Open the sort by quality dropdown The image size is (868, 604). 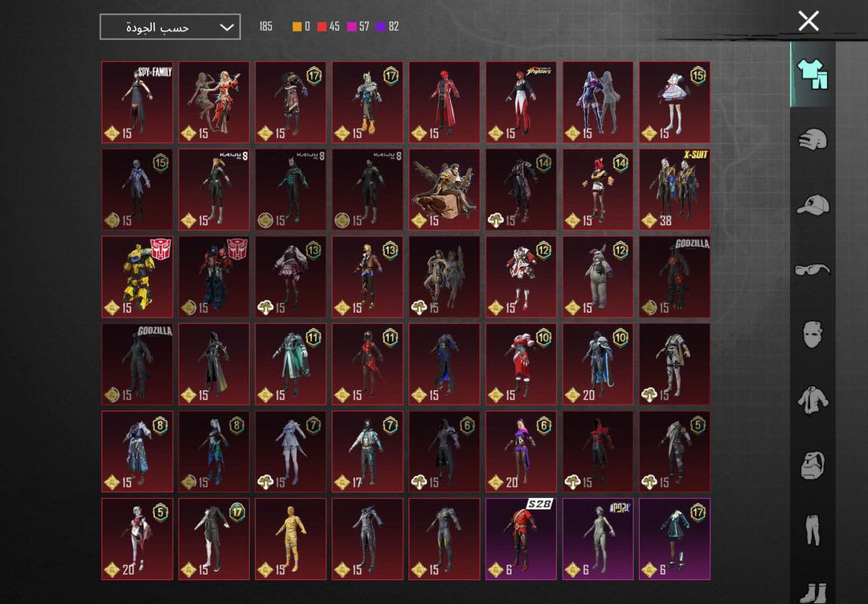(x=170, y=27)
